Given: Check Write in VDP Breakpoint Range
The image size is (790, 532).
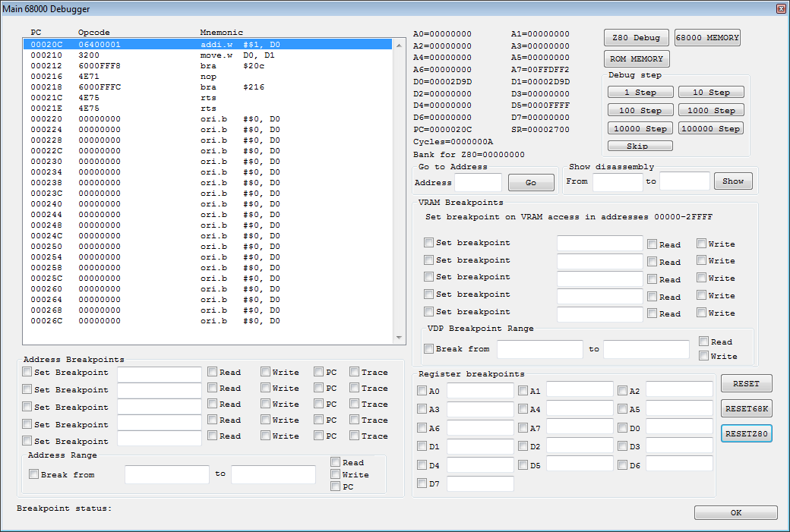Looking at the screenshot, I should tap(704, 356).
